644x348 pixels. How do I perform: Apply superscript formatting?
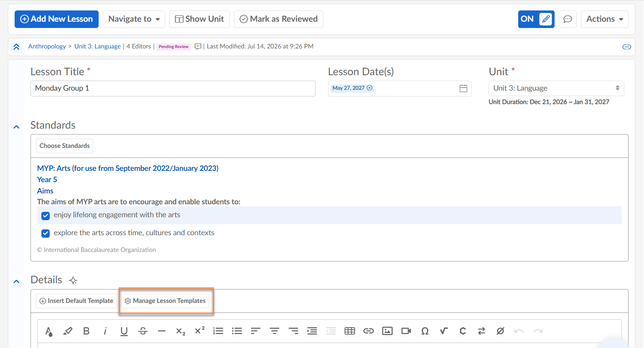[x=199, y=330]
